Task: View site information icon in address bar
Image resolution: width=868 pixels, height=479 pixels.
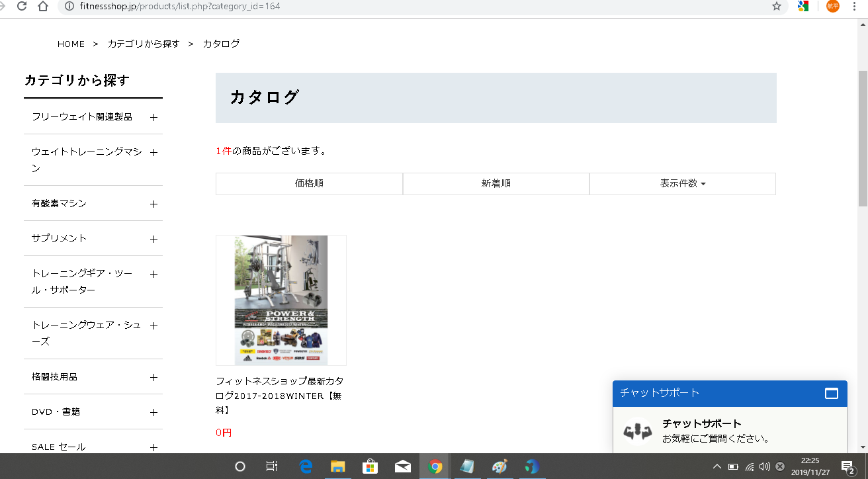Action: (x=69, y=6)
